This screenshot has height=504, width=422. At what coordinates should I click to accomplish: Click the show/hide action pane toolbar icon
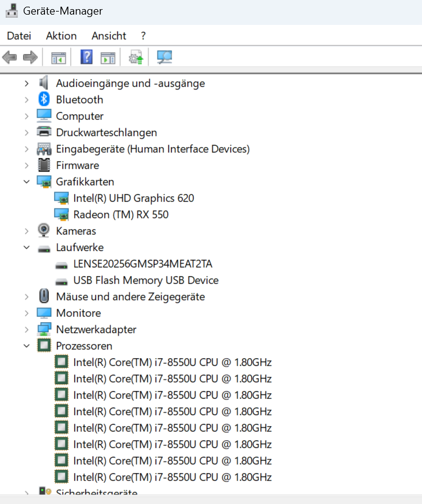(x=108, y=58)
